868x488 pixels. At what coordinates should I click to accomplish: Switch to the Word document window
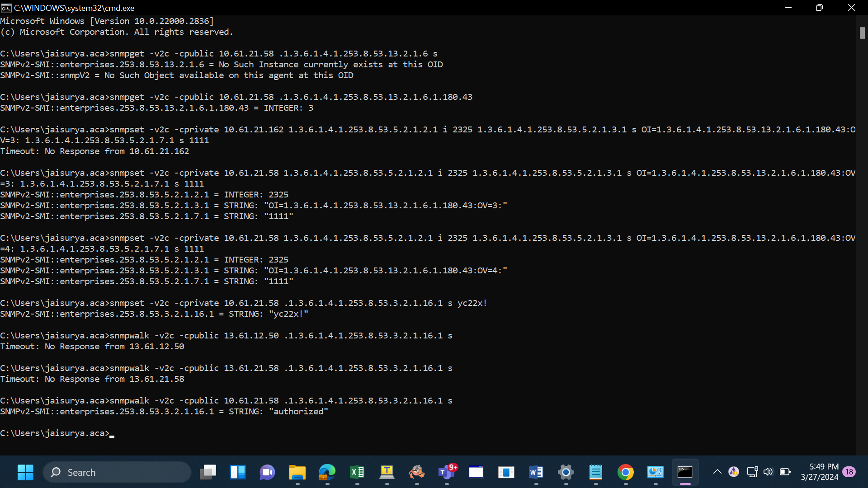coord(536,472)
